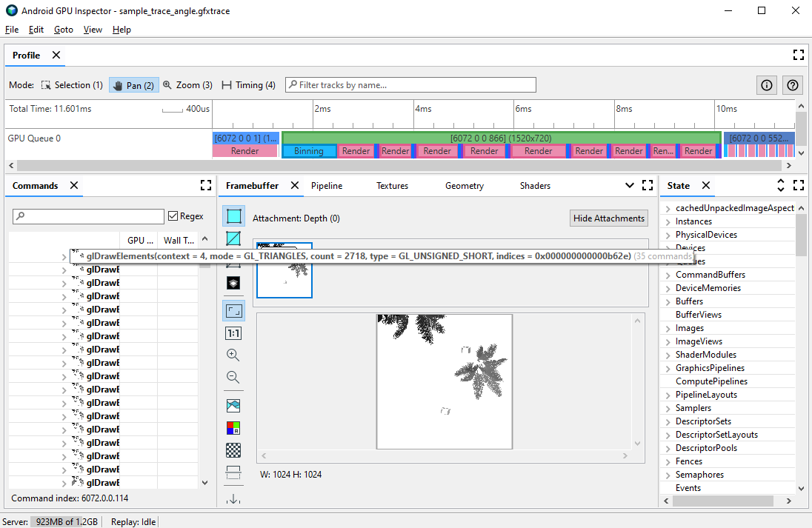Screen dimensions: 812x528
Task: Open the help question-mark button
Action: coord(792,85)
